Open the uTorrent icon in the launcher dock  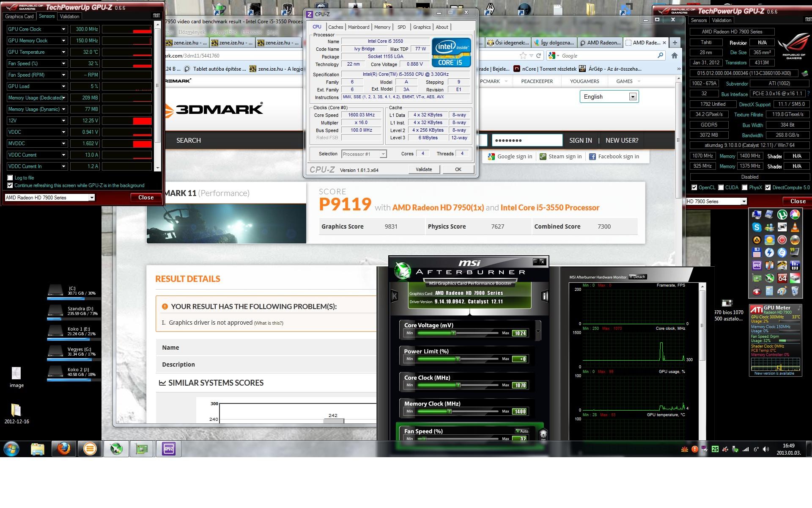tap(782, 215)
